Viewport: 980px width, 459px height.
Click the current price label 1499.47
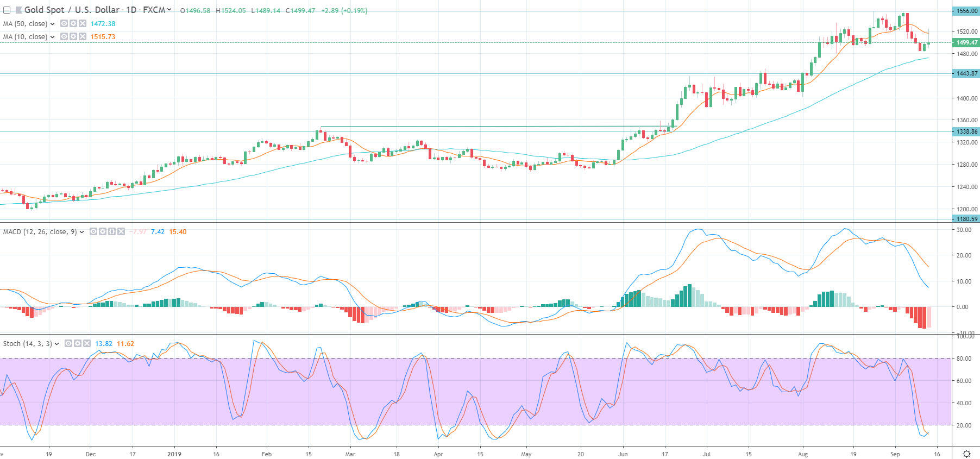[x=966, y=42]
